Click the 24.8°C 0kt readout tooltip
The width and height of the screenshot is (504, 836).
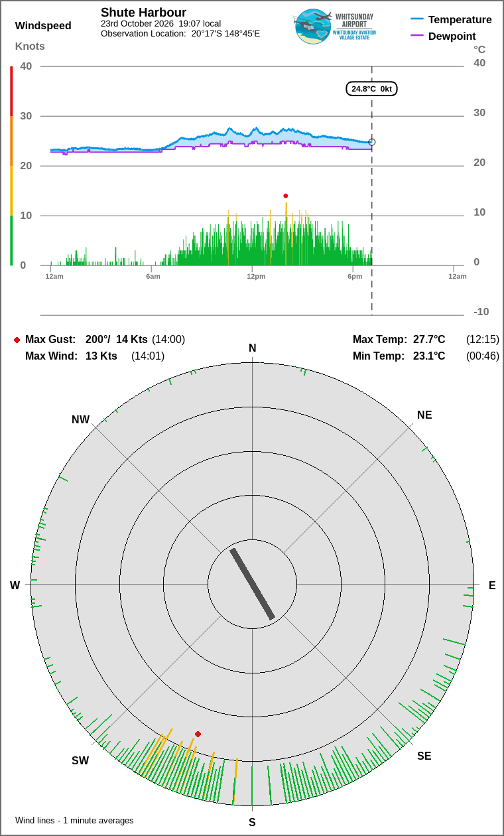point(371,88)
